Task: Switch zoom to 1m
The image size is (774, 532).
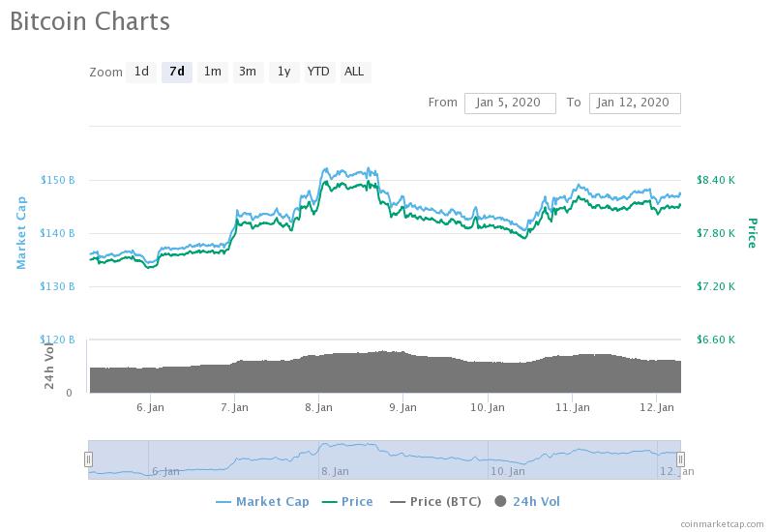Action: point(212,72)
